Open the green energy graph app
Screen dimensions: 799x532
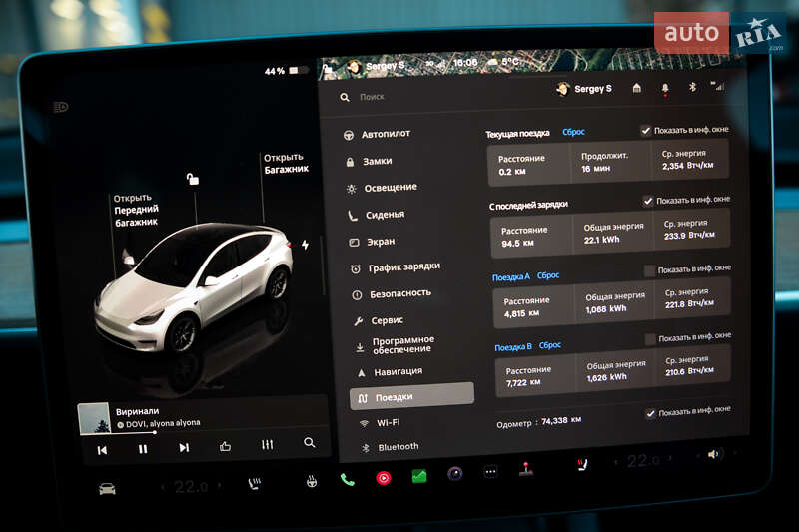click(x=419, y=476)
